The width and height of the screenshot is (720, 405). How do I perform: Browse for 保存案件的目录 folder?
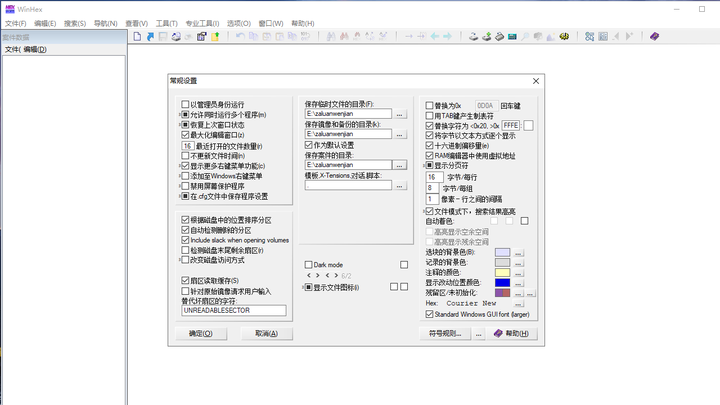(400, 165)
